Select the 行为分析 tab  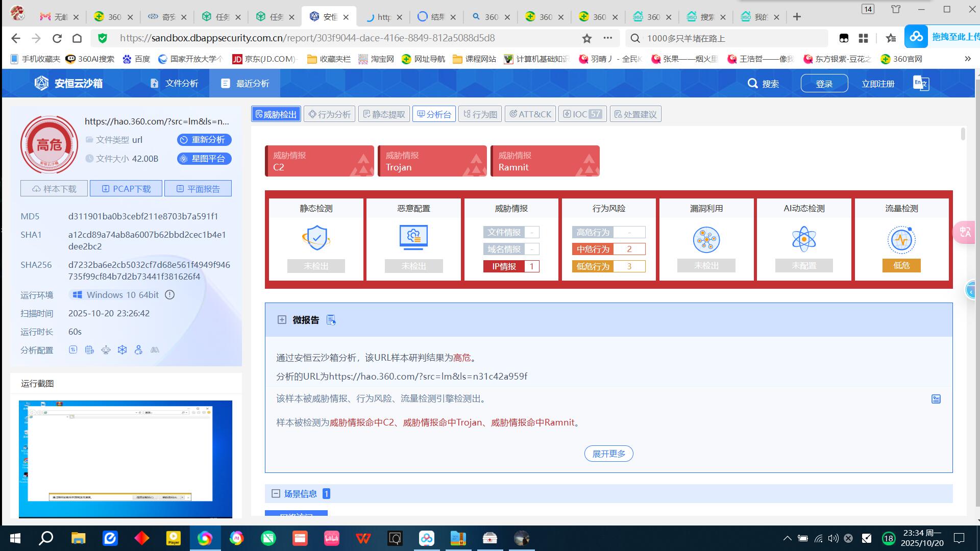(x=330, y=114)
